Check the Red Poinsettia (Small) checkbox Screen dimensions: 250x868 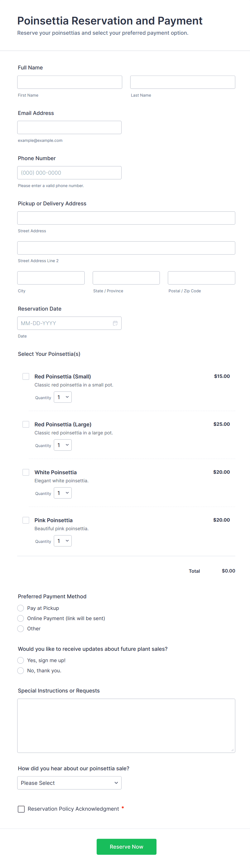[x=26, y=376]
